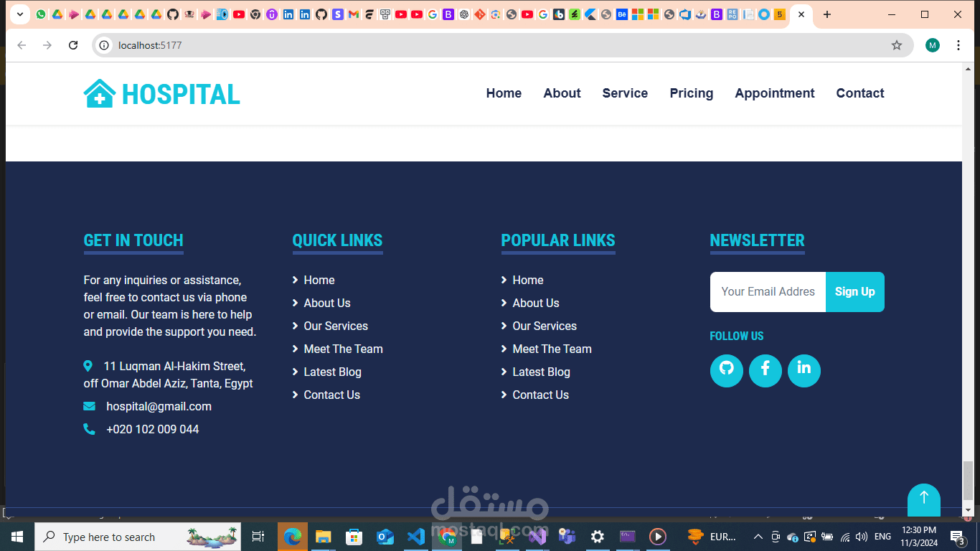
Task: Click the Wi-Fi icon in the system tray
Action: 845,537
